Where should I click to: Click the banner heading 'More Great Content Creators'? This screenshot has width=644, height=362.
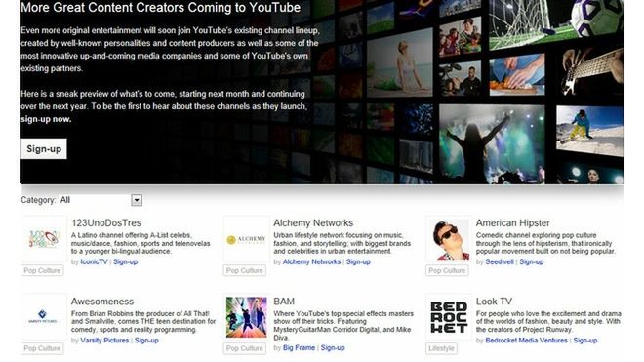tap(161, 8)
